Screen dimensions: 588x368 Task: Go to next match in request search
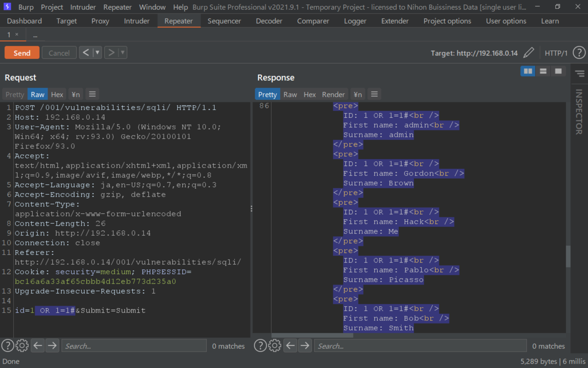point(52,345)
